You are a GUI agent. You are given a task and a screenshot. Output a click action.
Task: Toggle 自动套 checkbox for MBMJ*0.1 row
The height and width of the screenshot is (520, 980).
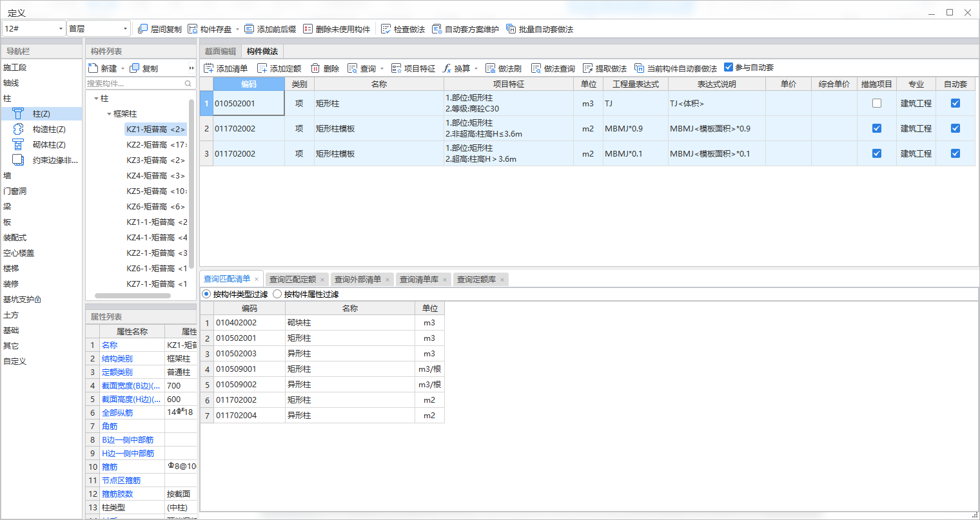click(955, 153)
